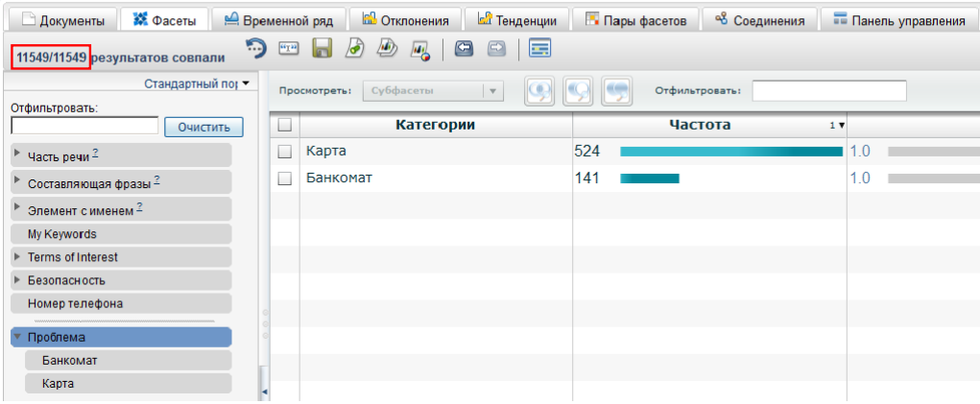This screenshot has height=404, width=980.
Task: Click superscript 2 link beside Элемент с именем
Action: [139, 206]
